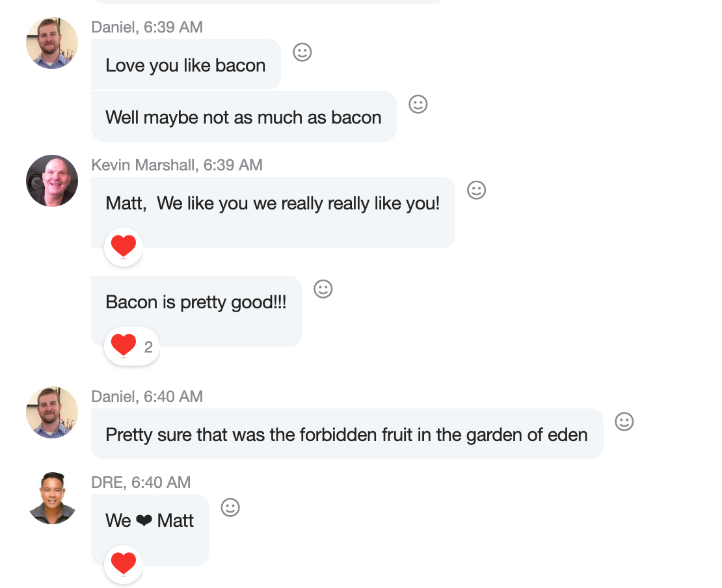Image resolution: width=722 pixels, height=588 pixels.
Task: Open Kevin Marshall's profile picture
Action: [x=52, y=181]
